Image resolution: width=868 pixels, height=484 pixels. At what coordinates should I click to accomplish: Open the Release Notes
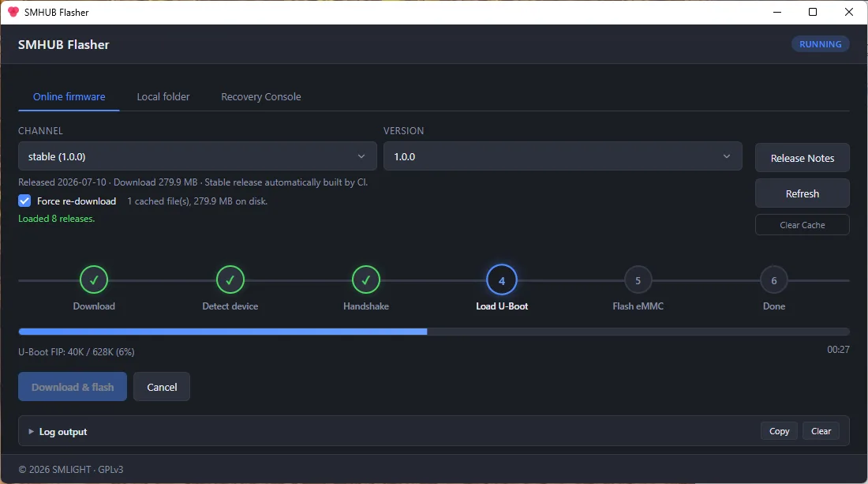click(803, 158)
